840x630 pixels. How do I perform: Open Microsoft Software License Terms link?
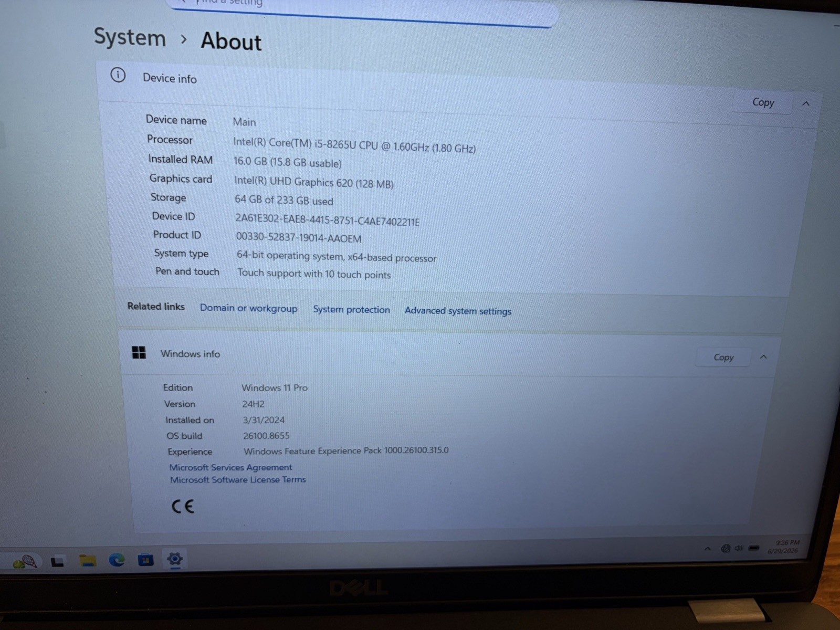pos(238,479)
